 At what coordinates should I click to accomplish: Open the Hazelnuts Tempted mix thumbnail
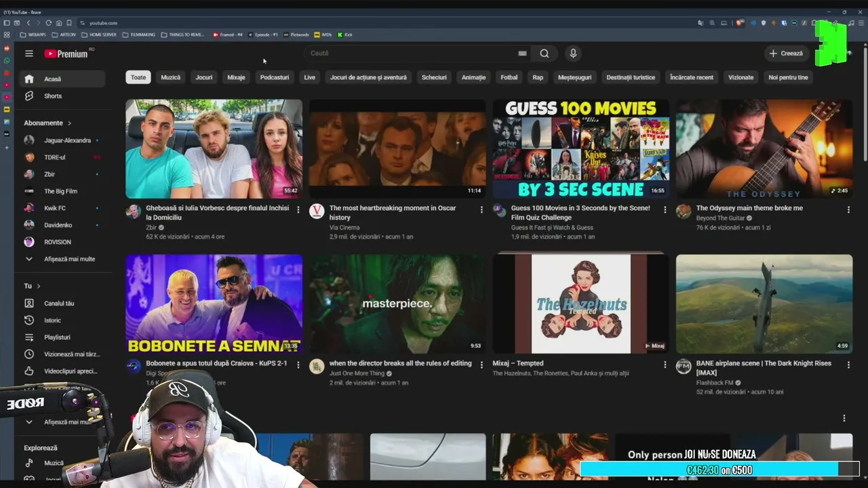[581, 304]
